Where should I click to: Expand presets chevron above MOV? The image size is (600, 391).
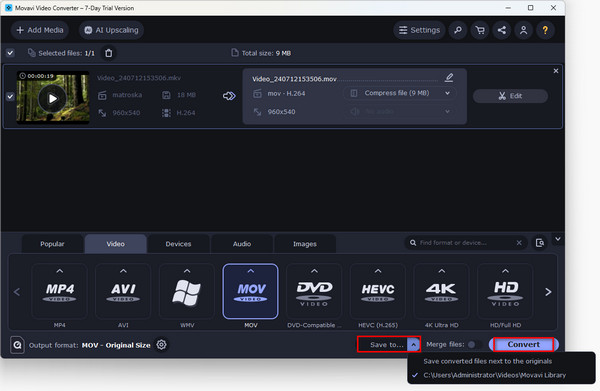[x=251, y=271]
